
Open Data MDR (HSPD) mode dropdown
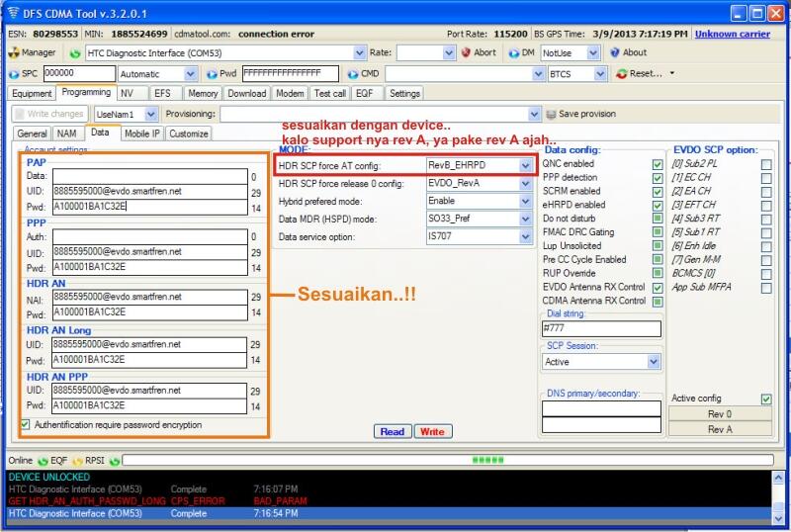coord(525,220)
